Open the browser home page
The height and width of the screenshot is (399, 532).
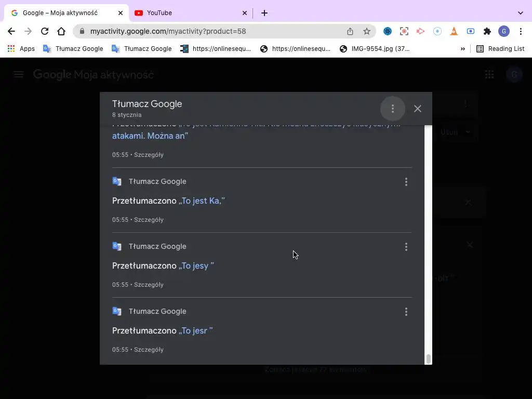61,31
